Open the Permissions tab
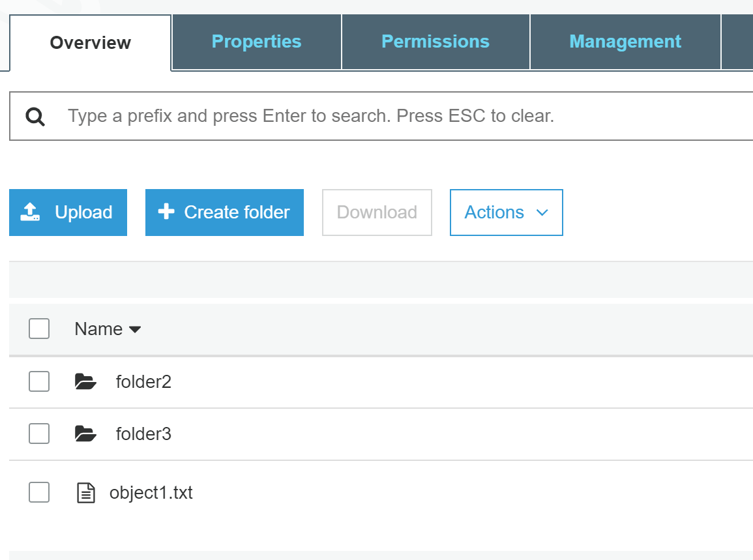The image size is (753, 560). (x=435, y=42)
